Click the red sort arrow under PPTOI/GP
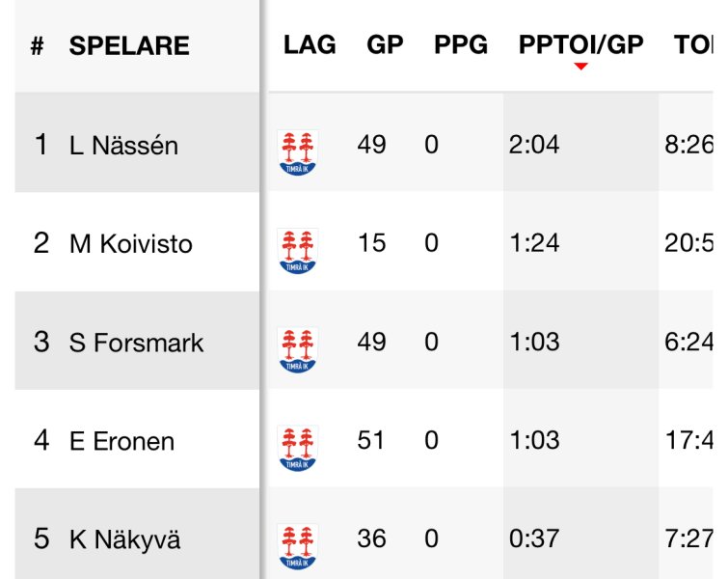The width and height of the screenshot is (728, 579). 580,67
